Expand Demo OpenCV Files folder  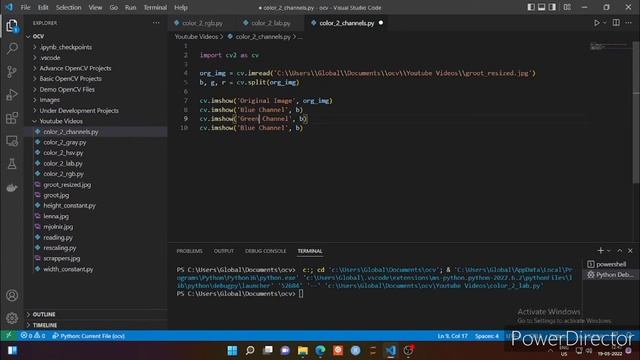click(x=96, y=89)
